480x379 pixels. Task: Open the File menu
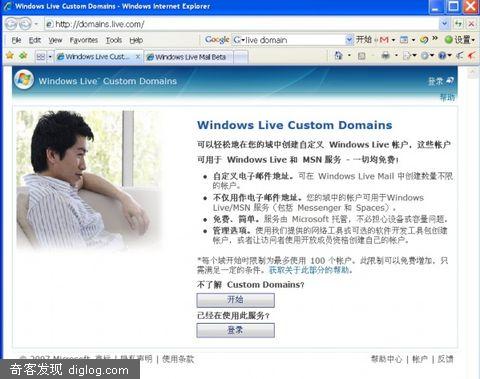[x=16, y=40]
